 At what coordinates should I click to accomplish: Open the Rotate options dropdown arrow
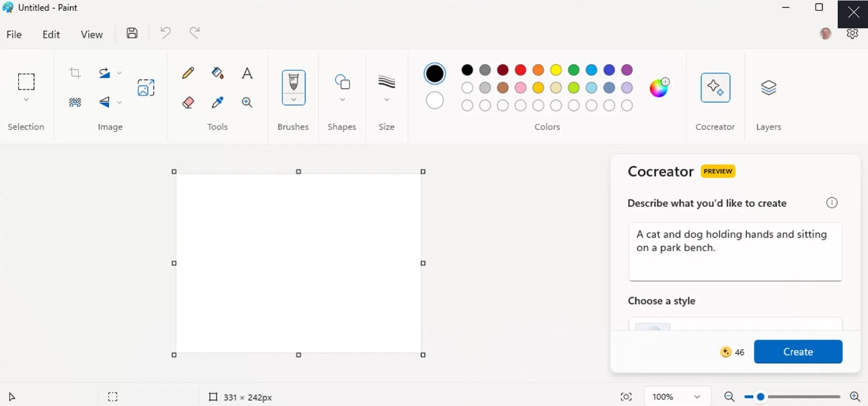click(120, 73)
